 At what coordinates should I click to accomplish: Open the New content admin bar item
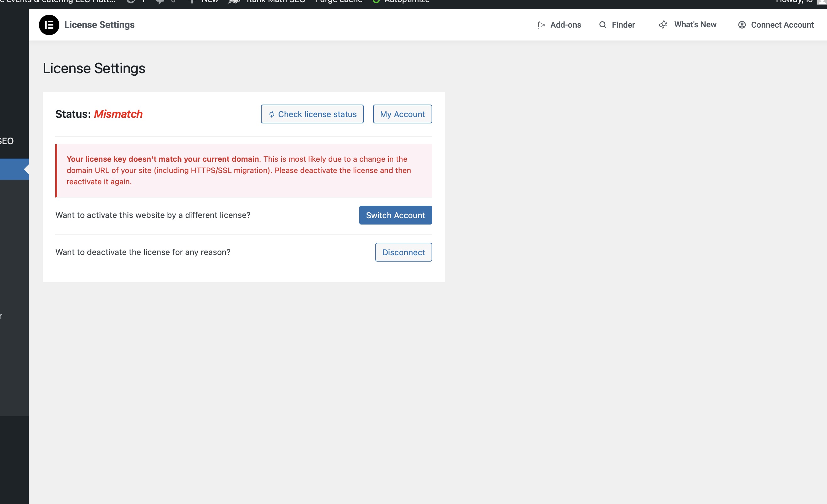209,1
